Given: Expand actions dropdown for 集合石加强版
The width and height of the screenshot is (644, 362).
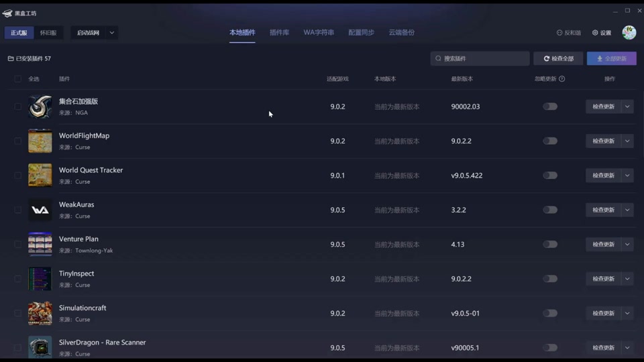Looking at the screenshot, I should point(627,107).
